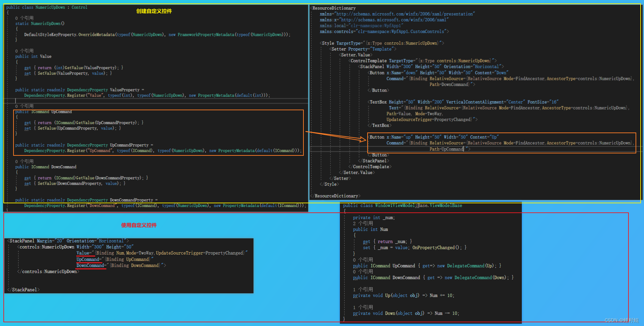The width and height of the screenshot is (644, 326).
Task: Select the 'get { return _num; }' line
Action: click(387, 242)
